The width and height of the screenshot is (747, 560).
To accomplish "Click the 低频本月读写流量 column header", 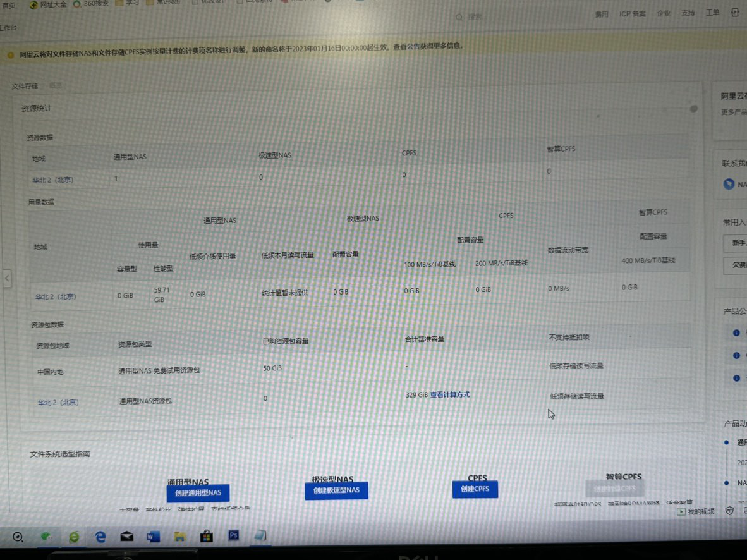I will coord(288,255).
